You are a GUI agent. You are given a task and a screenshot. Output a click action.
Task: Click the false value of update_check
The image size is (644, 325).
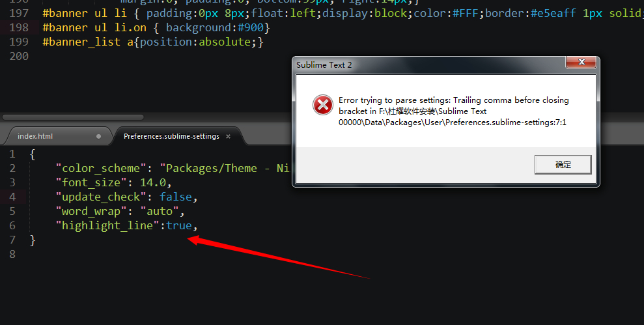[x=175, y=197]
